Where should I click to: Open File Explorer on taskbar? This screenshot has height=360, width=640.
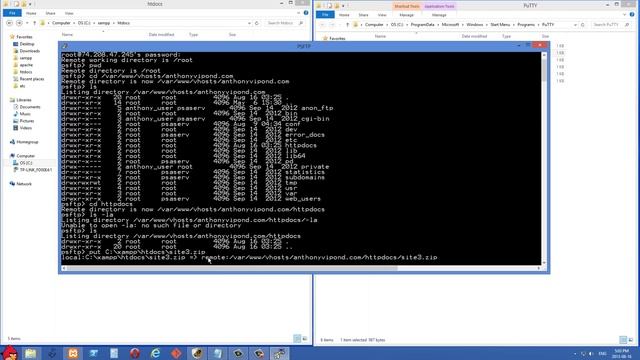[x=31, y=353]
